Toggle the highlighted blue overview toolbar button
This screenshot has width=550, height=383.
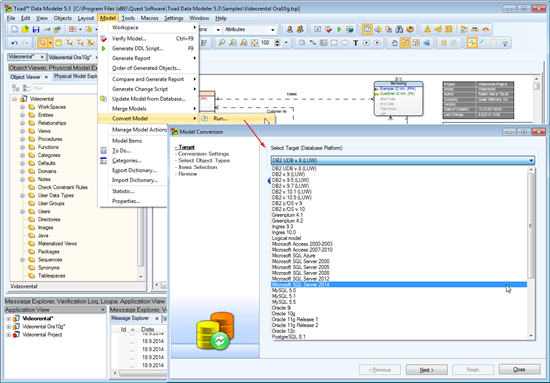(472, 43)
